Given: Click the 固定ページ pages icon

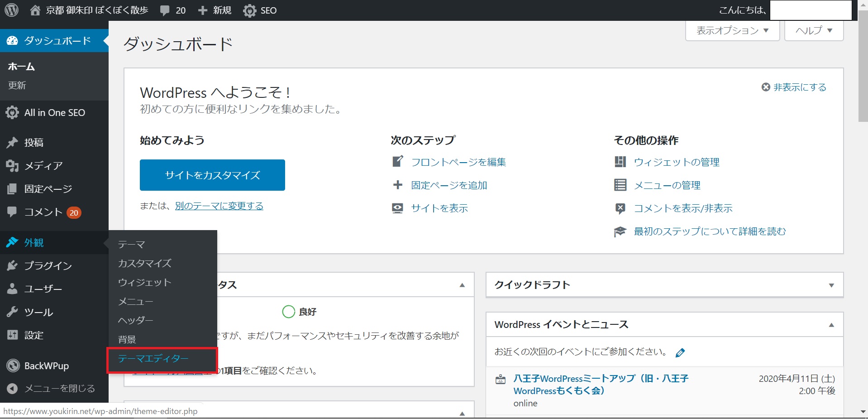Looking at the screenshot, I should [x=12, y=189].
